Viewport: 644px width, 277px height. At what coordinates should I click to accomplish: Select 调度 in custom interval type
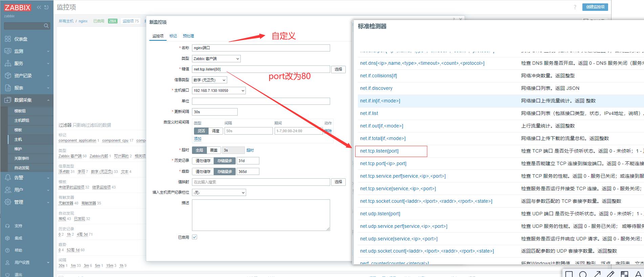tap(216, 131)
